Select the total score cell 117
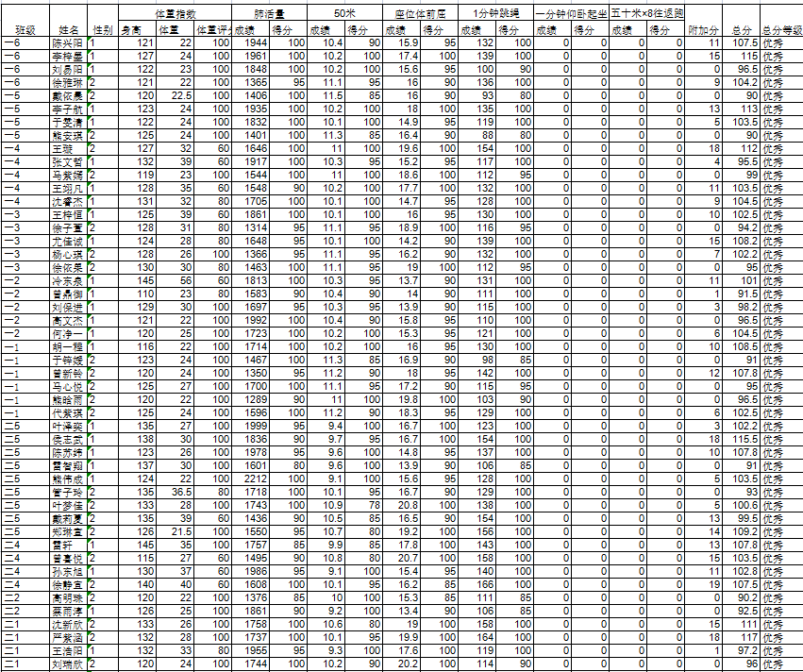This screenshot has height=672, width=803. tap(741, 638)
